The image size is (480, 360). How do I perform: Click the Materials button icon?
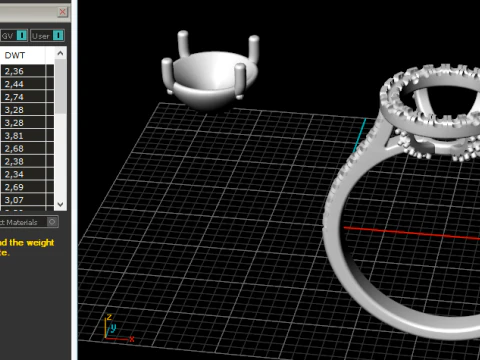click(52, 222)
